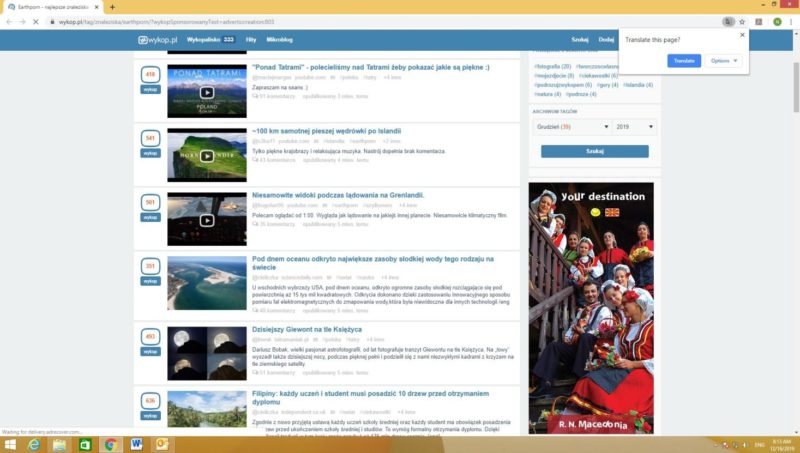Click the R.N. Macedonia advertisement banner
Screen dimensions: 800x453
[591, 308]
